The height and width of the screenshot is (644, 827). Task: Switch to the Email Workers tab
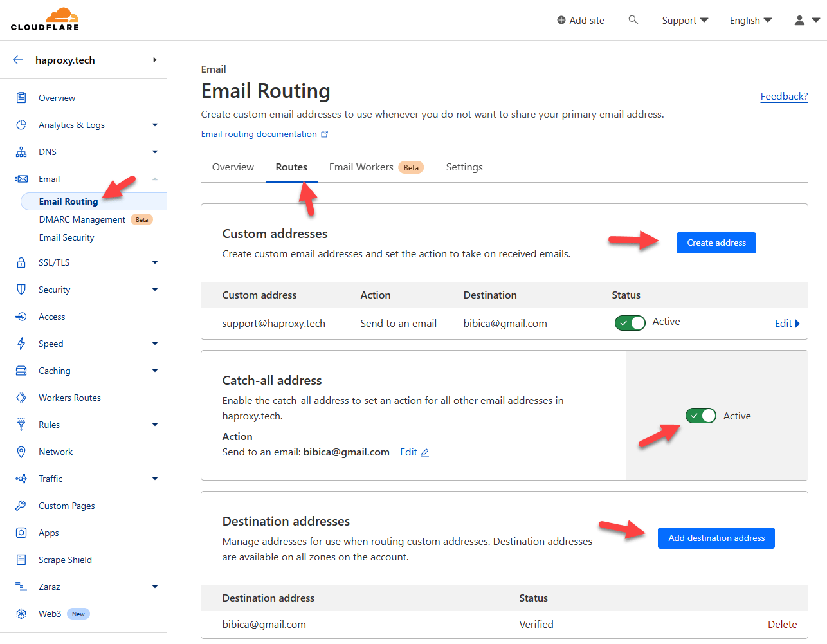click(x=361, y=167)
